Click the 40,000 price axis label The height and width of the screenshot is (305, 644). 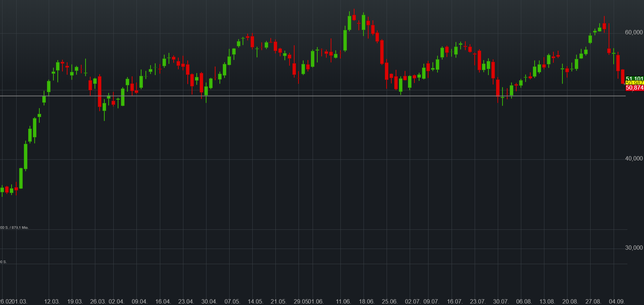[x=634, y=159]
